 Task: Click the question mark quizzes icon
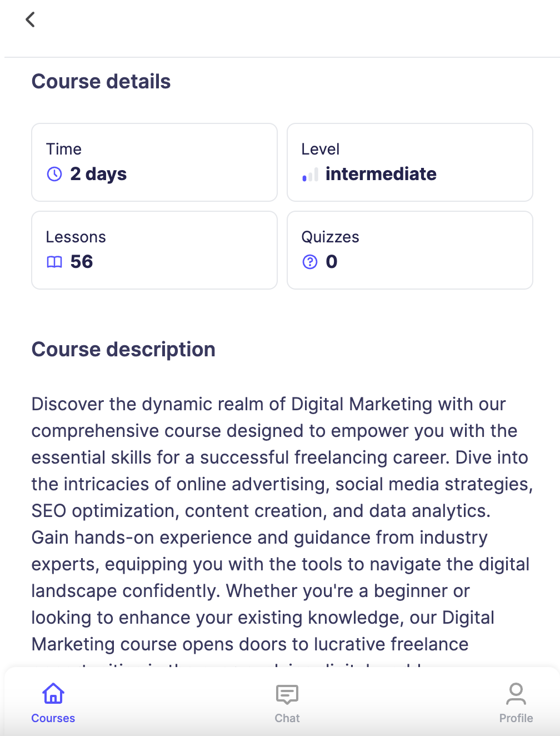point(310,262)
